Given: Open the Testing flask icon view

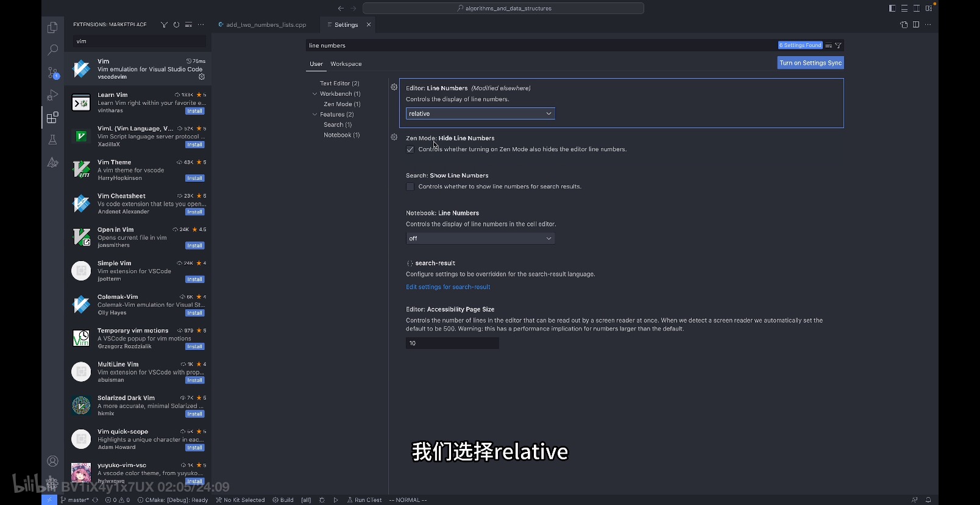Looking at the screenshot, I should [52, 140].
